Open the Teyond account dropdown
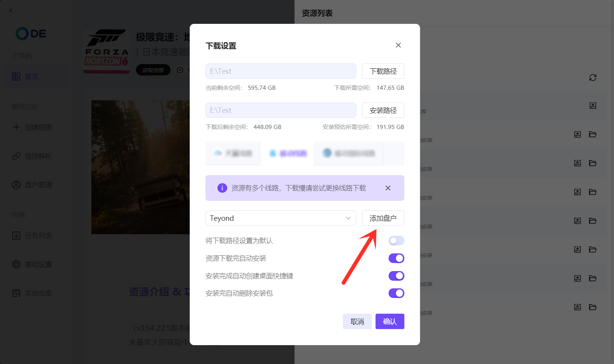 [x=281, y=218]
